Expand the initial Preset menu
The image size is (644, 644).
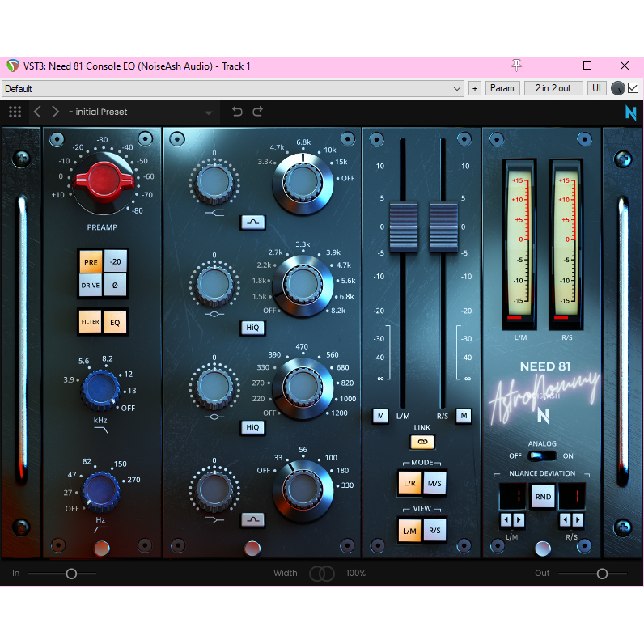click(140, 112)
